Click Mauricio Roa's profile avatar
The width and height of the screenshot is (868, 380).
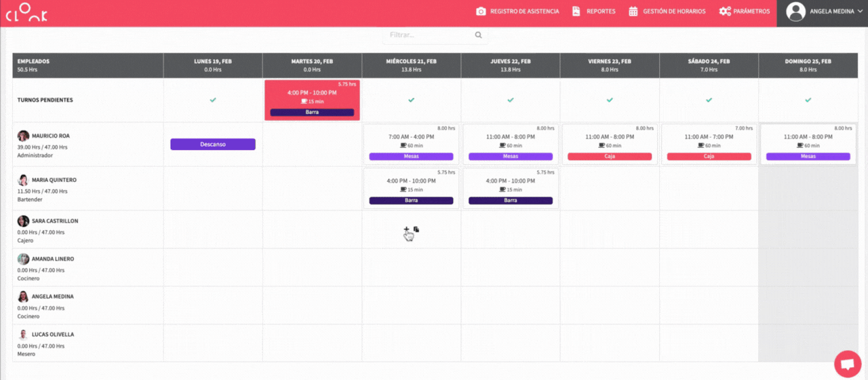[24, 136]
